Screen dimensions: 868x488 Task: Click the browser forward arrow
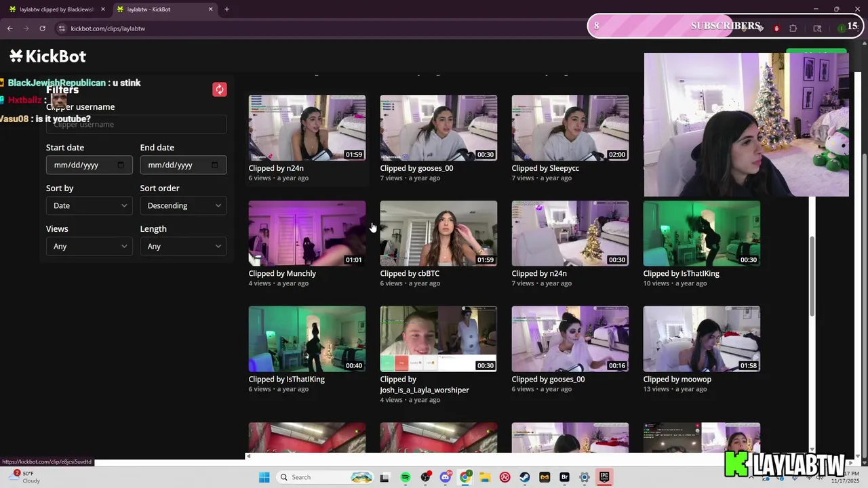[26, 28]
